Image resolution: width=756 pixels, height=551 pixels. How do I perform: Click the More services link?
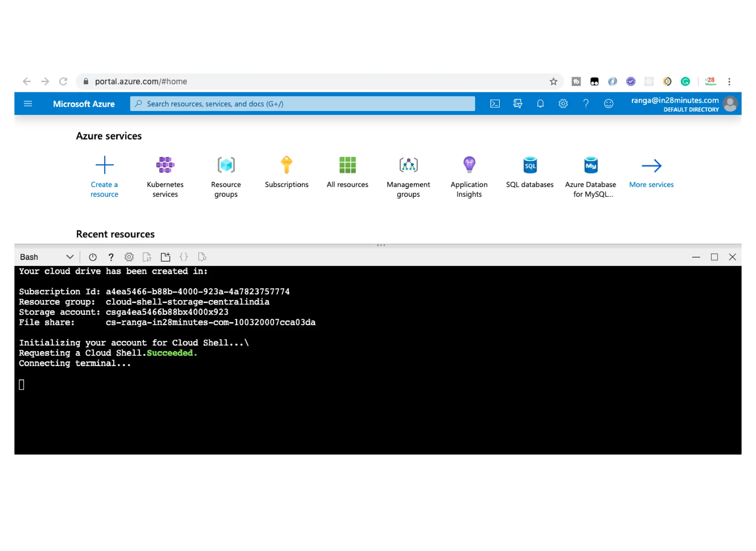point(651,184)
